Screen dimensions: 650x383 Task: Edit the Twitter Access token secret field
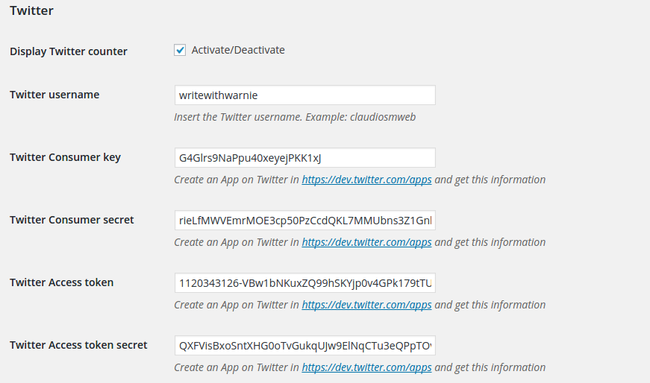coord(305,346)
